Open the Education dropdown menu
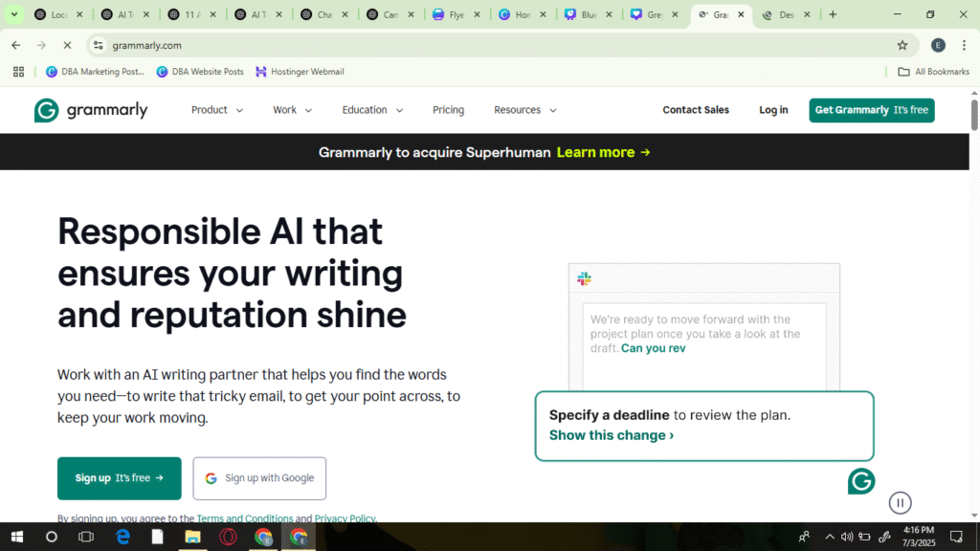Viewport: 980px width, 551px height. point(372,110)
